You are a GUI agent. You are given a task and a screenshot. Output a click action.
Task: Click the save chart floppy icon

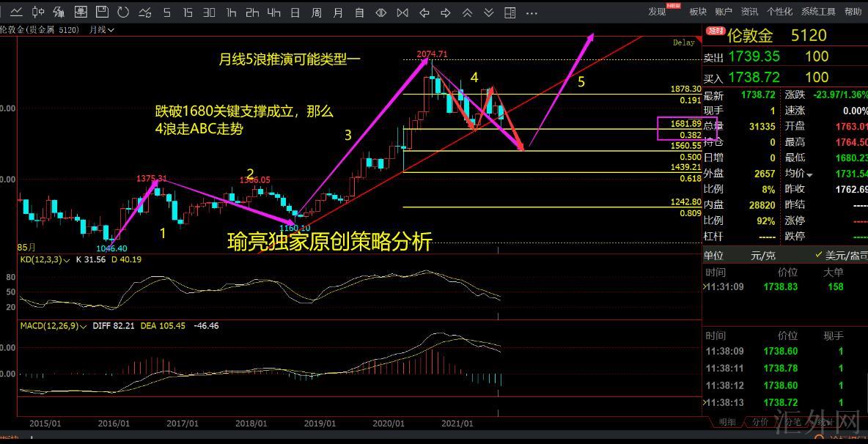[x=102, y=12]
